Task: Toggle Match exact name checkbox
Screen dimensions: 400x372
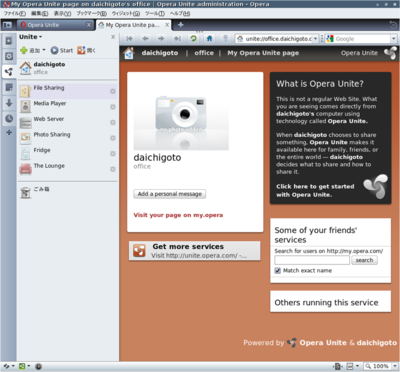Action: tap(278, 270)
